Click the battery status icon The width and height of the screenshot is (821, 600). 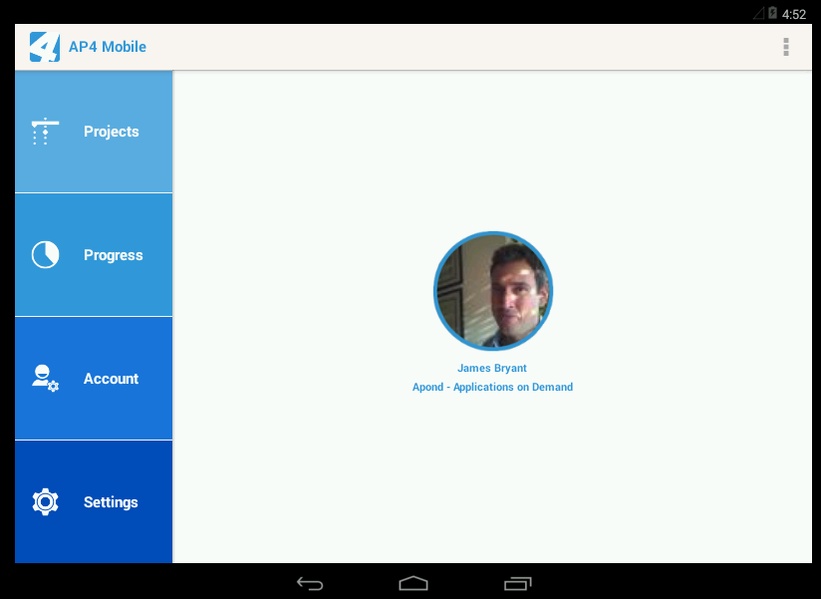pos(772,13)
